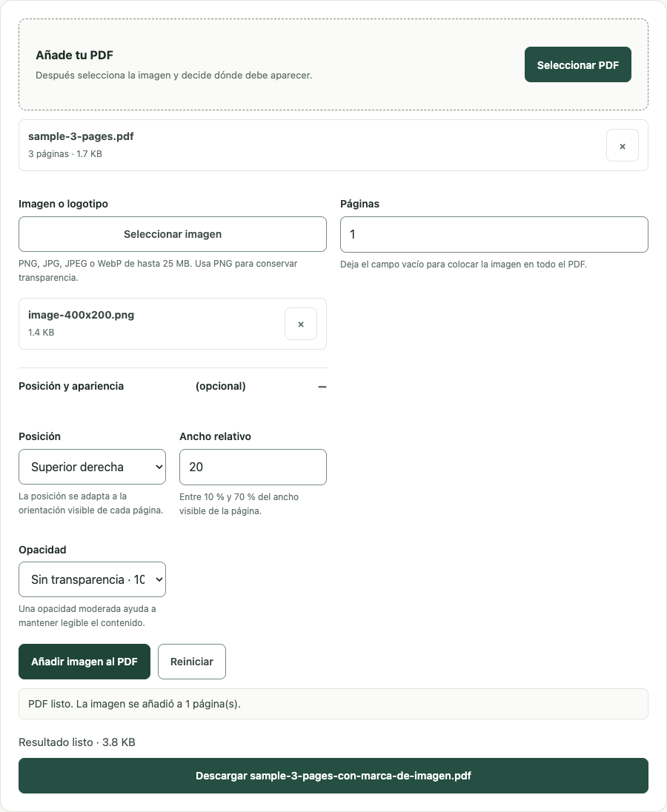Click the hint La posición se adapta
Image resolution: width=667 pixels, height=812 pixels.
(x=90, y=503)
